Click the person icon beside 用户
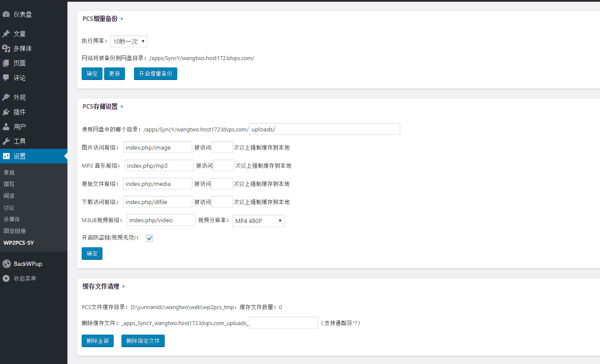 pyautogui.click(x=6, y=127)
